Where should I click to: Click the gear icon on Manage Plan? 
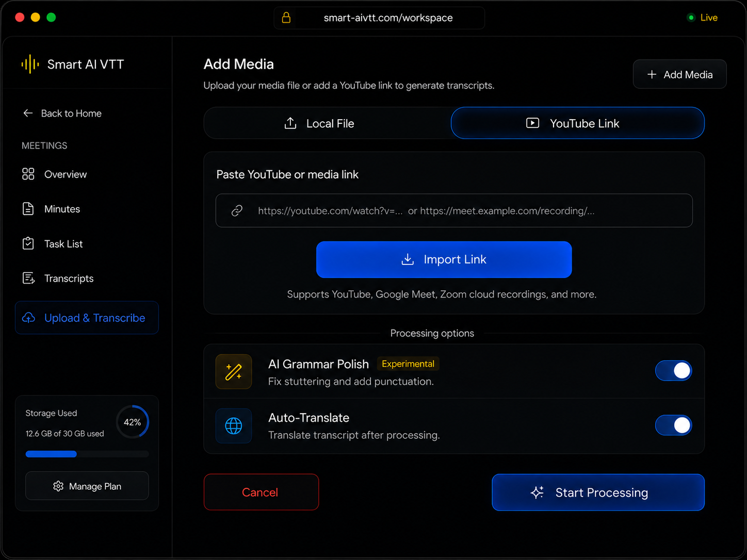58,486
